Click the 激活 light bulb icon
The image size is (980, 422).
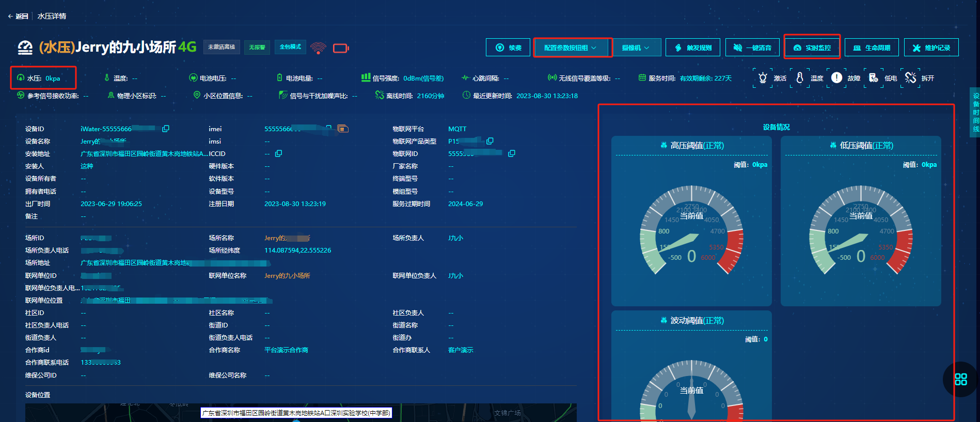(763, 78)
